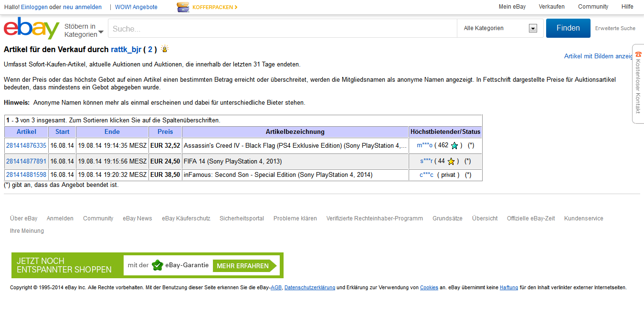Open the AGB link in copyright notice
Viewport: 644px width, 316px height.
pos(276,288)
